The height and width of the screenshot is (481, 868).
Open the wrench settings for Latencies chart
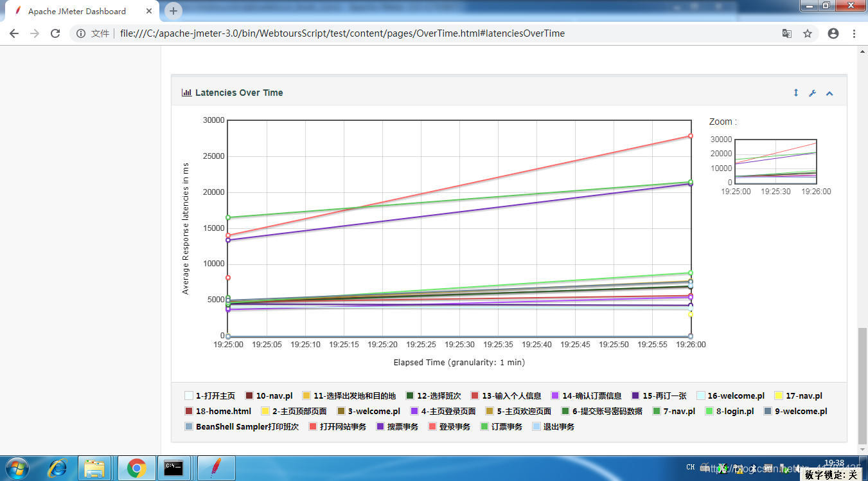point(812,93)
